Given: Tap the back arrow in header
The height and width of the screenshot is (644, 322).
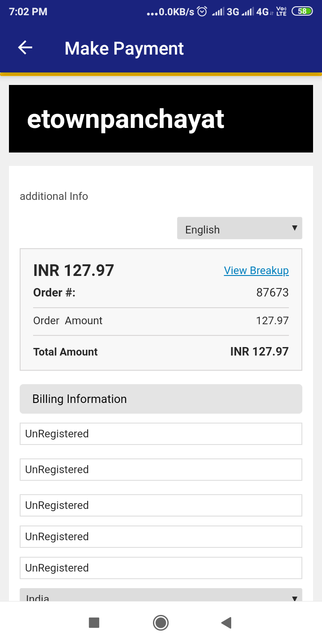Looking at the screenshot, I should pos(25,48).
